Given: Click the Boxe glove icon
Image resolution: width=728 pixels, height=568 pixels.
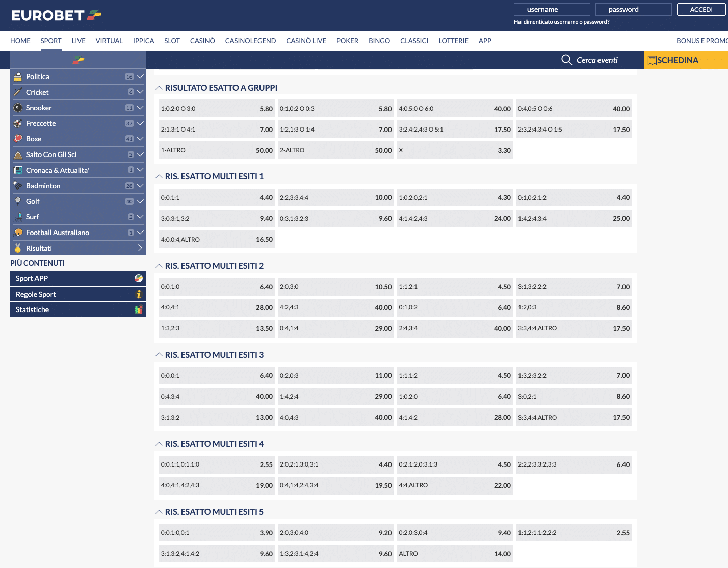Looking at the screenshot, I should 18,139.
